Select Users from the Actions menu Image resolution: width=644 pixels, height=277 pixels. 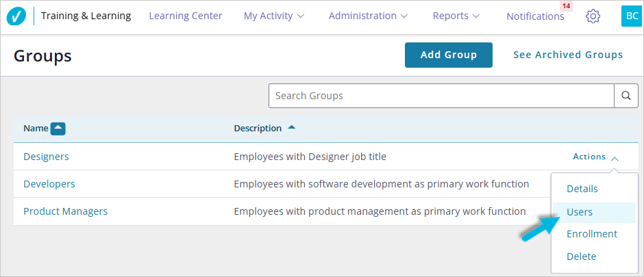point(580,212)
